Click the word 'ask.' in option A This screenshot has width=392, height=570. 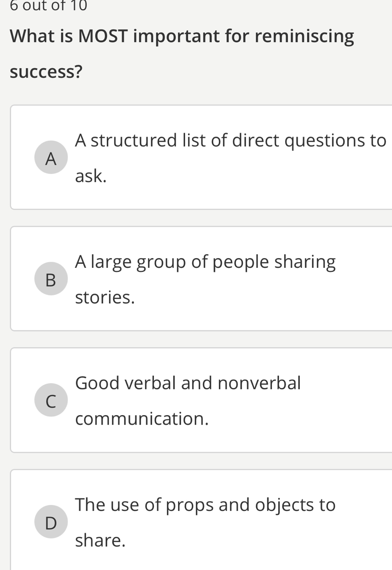tap(91, 177)
